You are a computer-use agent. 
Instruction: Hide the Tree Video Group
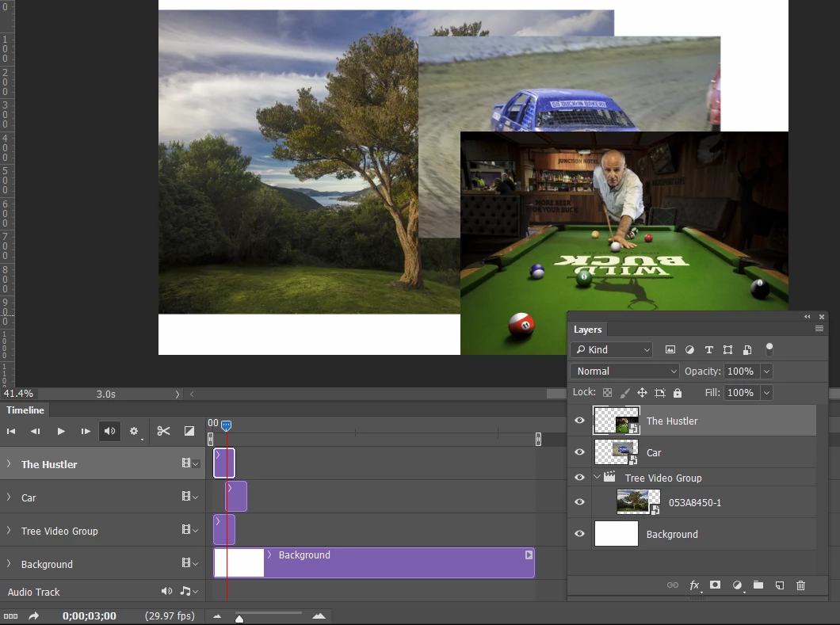[x=579, y=477]
